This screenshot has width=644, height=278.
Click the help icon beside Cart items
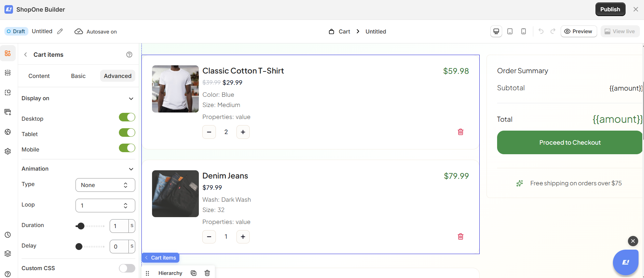[129, 55]
